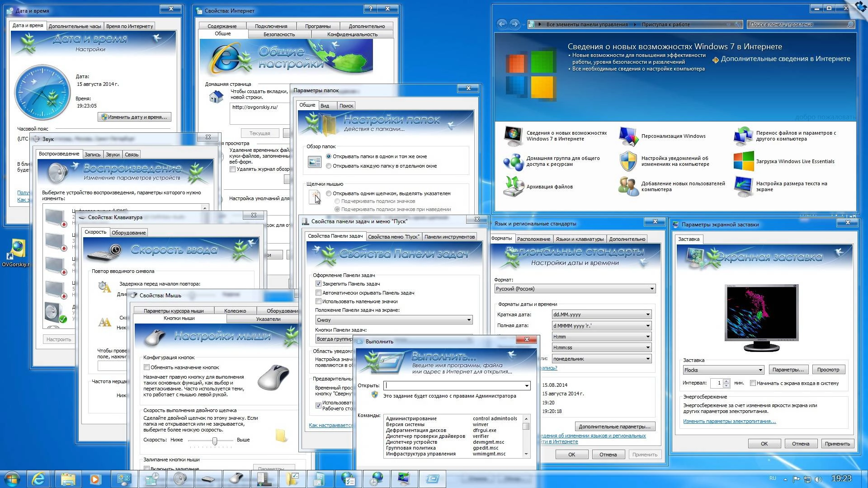Switch to the Время по Интернету tab
Screen dimensions: 868x488
click(130, 26)
